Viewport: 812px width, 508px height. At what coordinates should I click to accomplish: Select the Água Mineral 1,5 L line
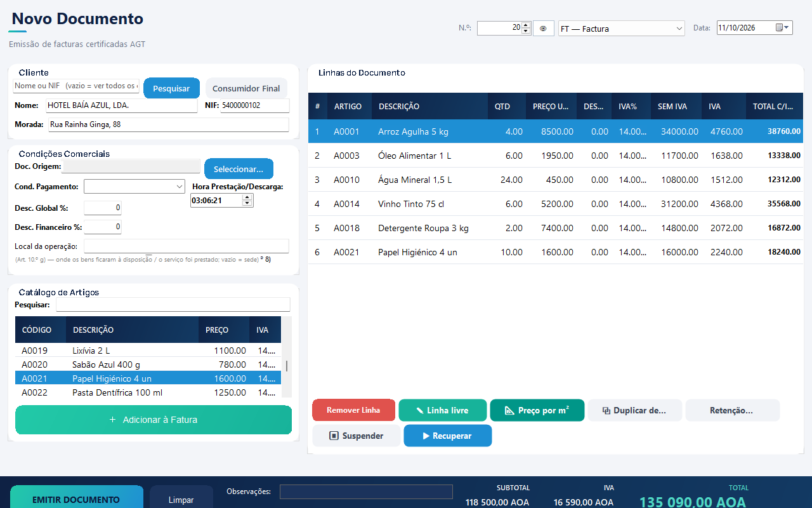click(x=555, y=180)
